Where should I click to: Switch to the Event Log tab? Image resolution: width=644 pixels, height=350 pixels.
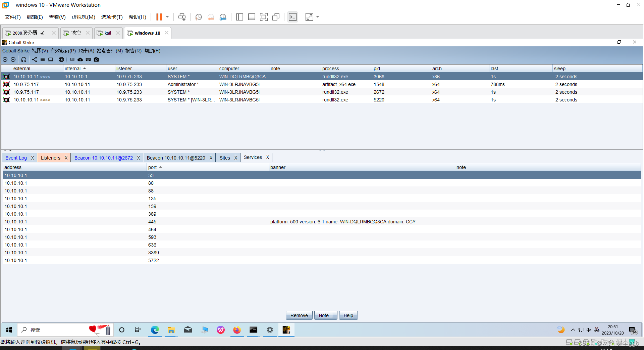click(16, 158)
